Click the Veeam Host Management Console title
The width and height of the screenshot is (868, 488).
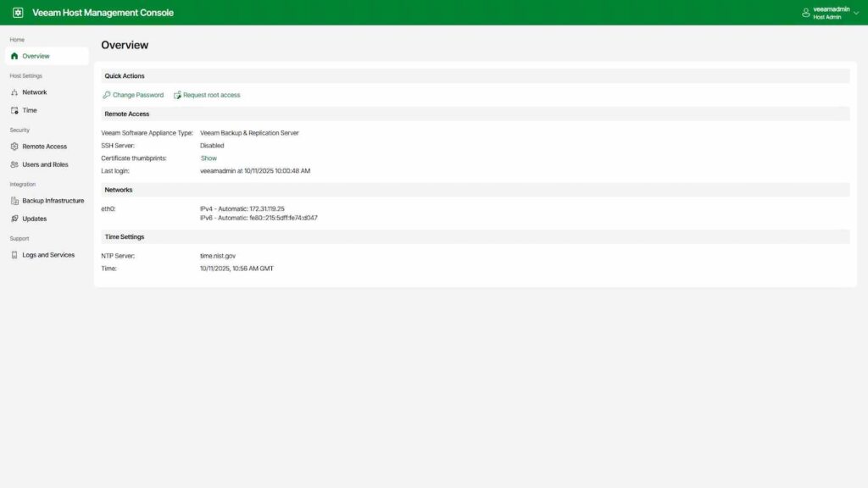point(103,13)
